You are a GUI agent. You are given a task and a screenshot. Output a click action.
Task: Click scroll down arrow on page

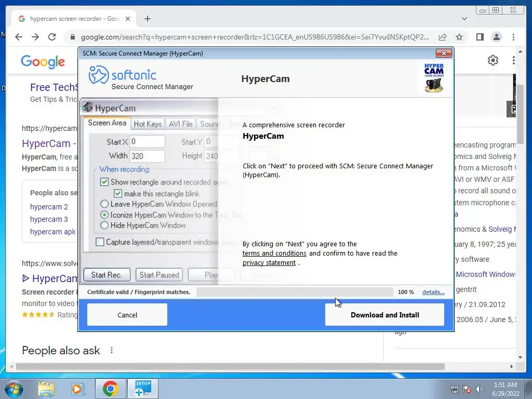pyautogui.click(x=521, y=357)
